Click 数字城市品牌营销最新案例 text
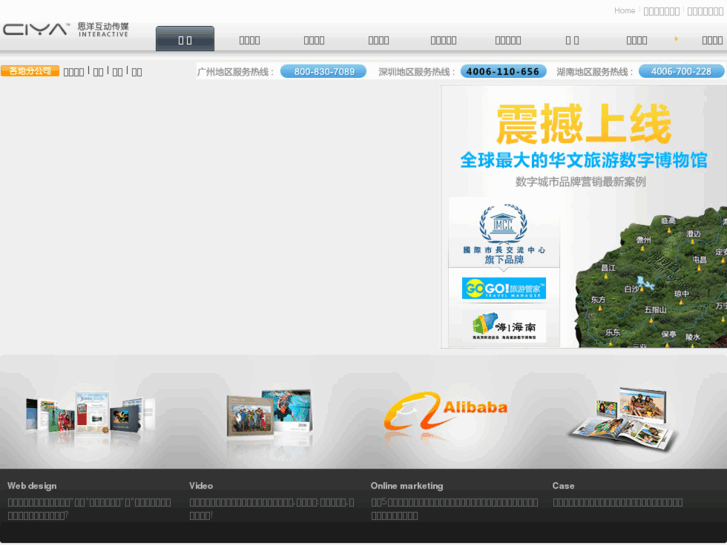Screen dimensions: 727x545 click(x=580, y=182)
